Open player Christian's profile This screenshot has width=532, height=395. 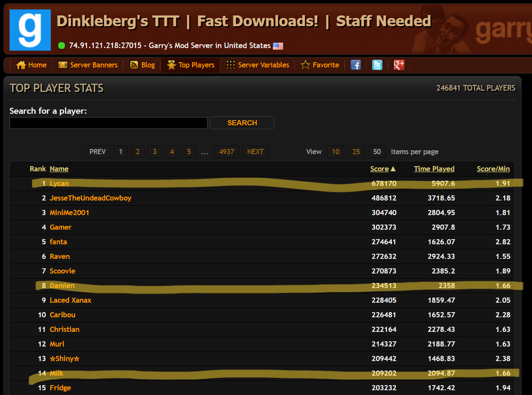[65, 329]
